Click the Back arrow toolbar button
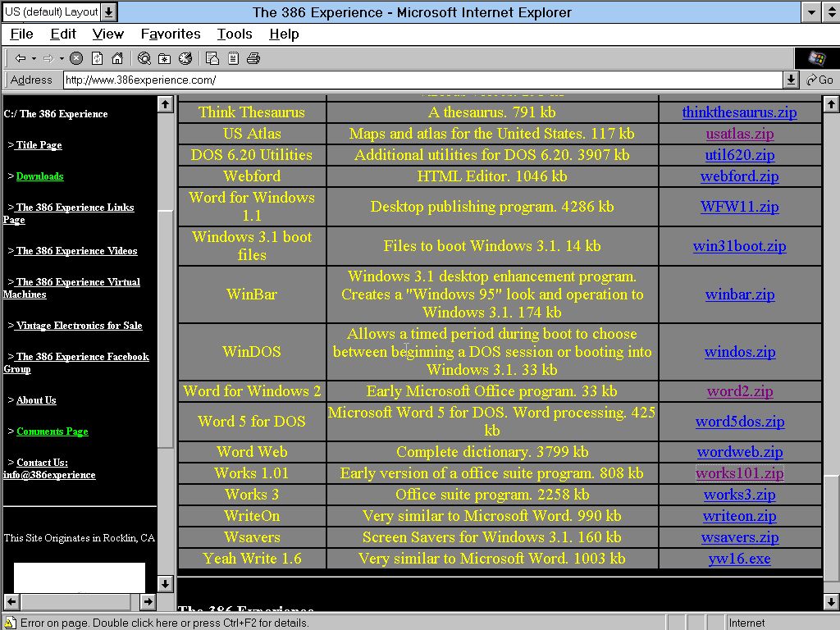The image size is (840, 630). pos(21,58)
